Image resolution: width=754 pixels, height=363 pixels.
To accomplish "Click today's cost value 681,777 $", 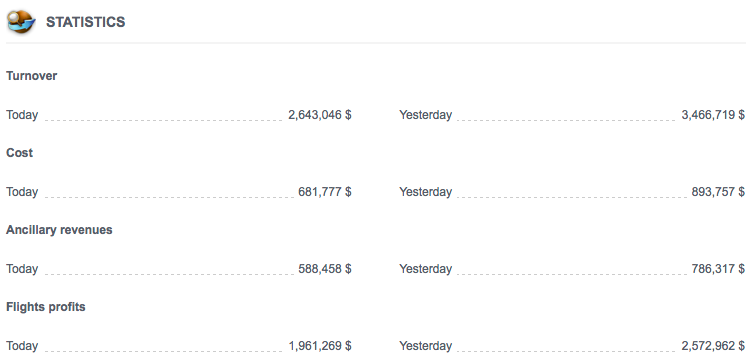I will point(325,192).
